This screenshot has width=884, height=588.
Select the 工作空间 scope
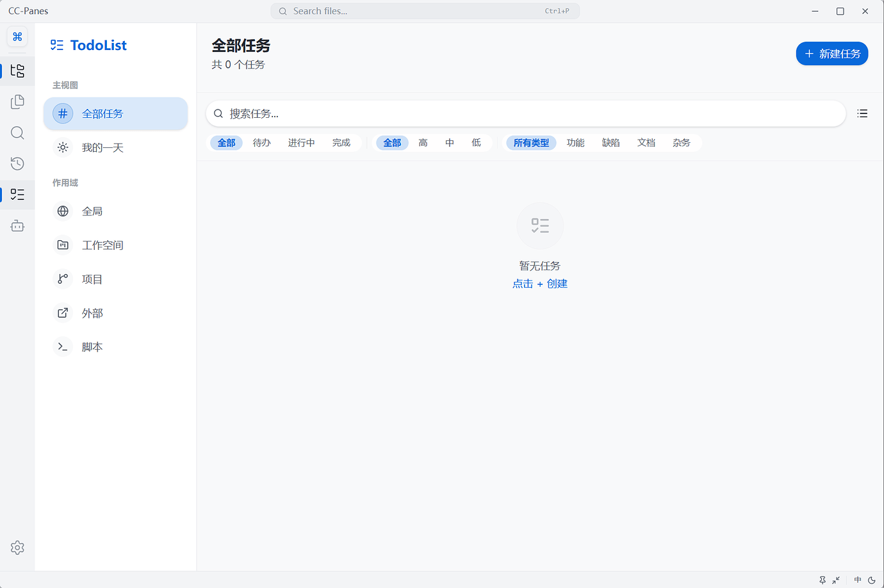[115, 245]
